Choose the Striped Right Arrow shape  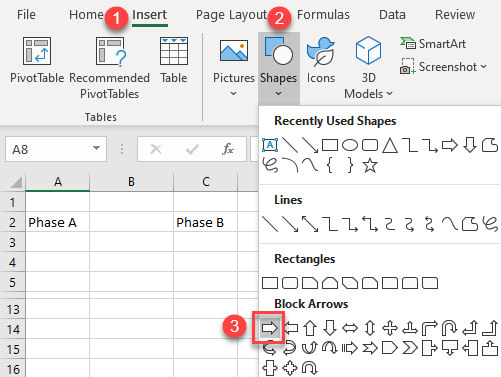click(350, 348)
